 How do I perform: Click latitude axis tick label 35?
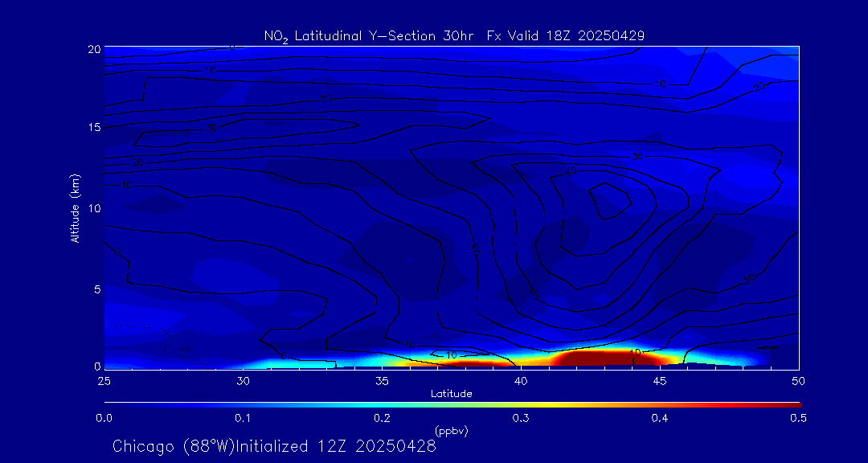click(382, 380)
